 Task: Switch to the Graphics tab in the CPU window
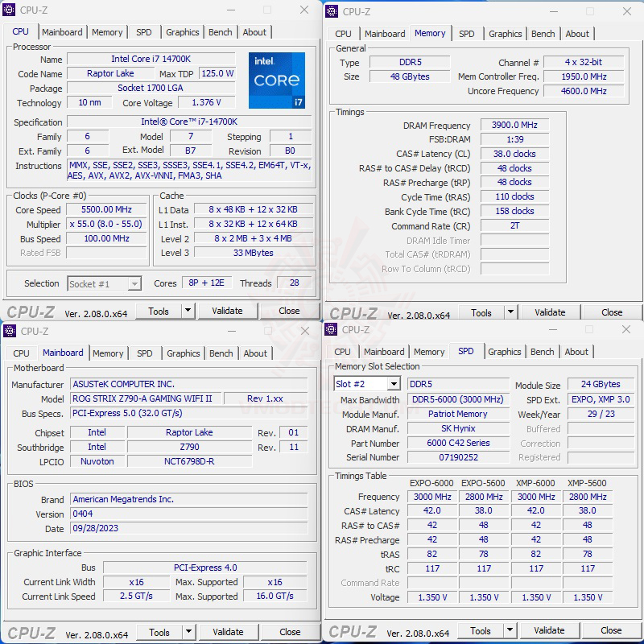183,32
